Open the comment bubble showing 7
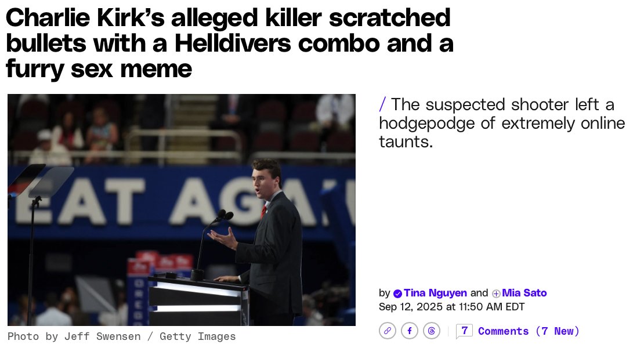The width and height of the screenshot is (644, 355). (464, 331)
